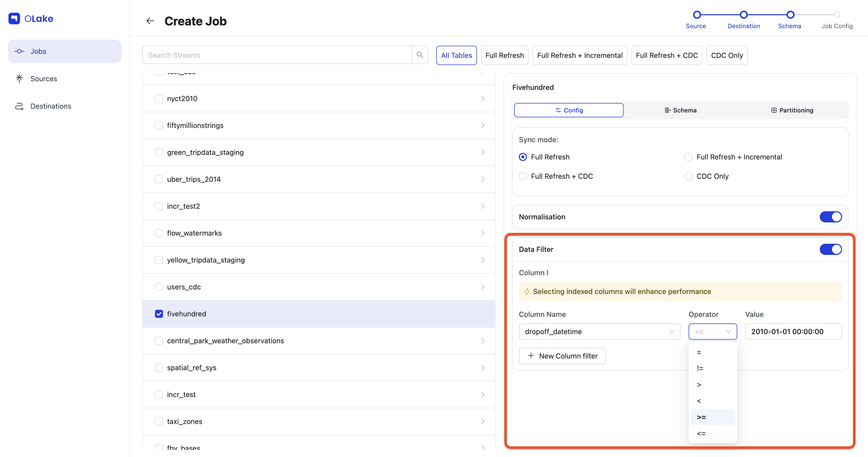Open the Column Name dropdown
The image size is (868, 457).
(x=599, y=331)
